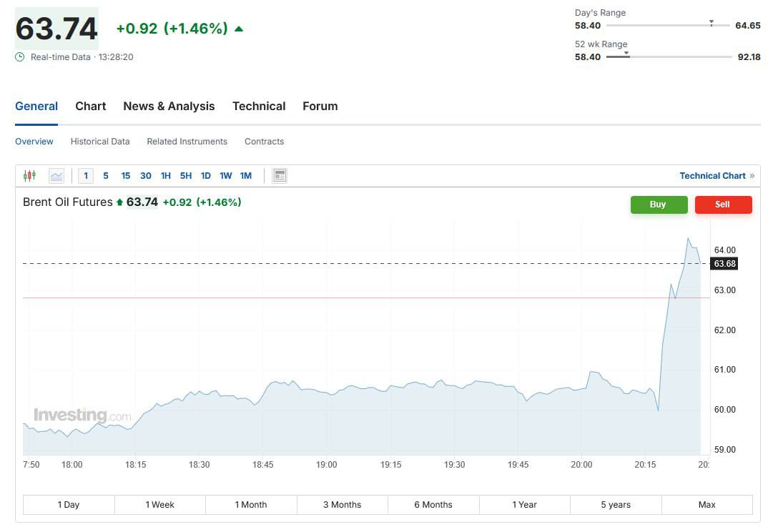Select the 1 Month time range
This screenshot has width=778, height=532.
coord(251,505)
